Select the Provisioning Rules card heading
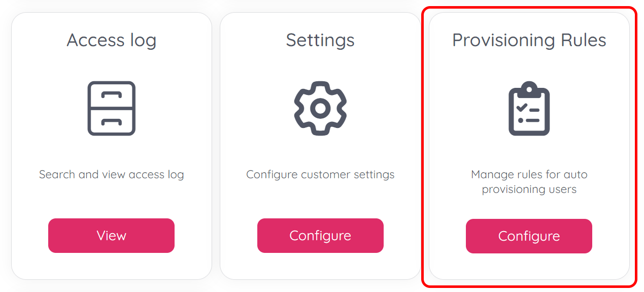Image resolution: width=644 pixels, height=292 pixels. tap(529, 40)
